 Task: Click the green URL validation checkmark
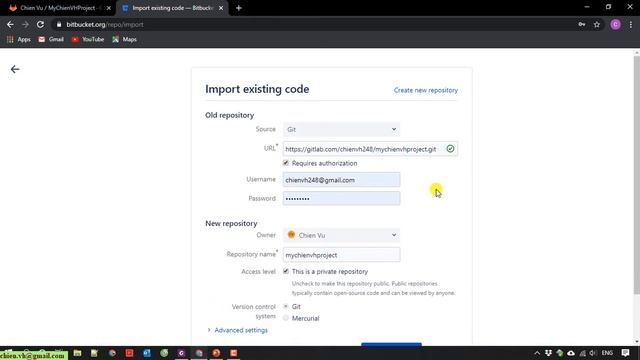tap(450, 149)
